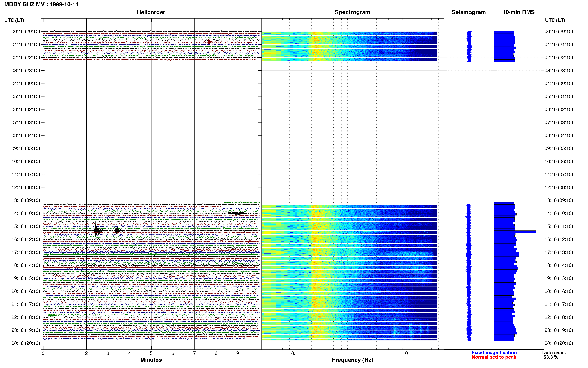The height and width of the screenshot is (368, 588).
Task: Click the 'Fixed magnification' legend text
Action: (x=494, y=352)
